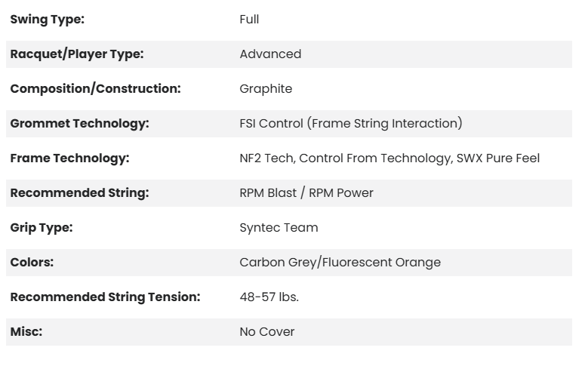This screenshot has height=366, width=588.
Task: Click the Swing Type label
Action: click(47, 20)
